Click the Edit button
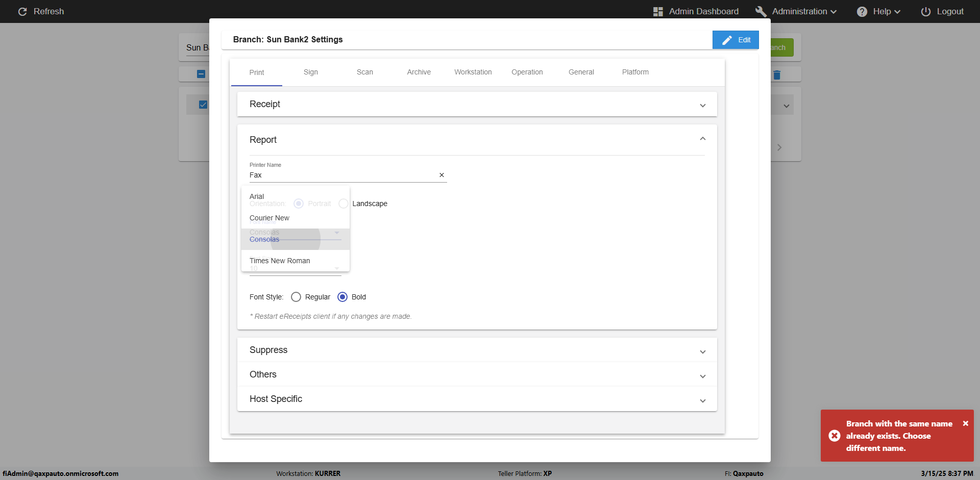 click(x=736, y=40)
